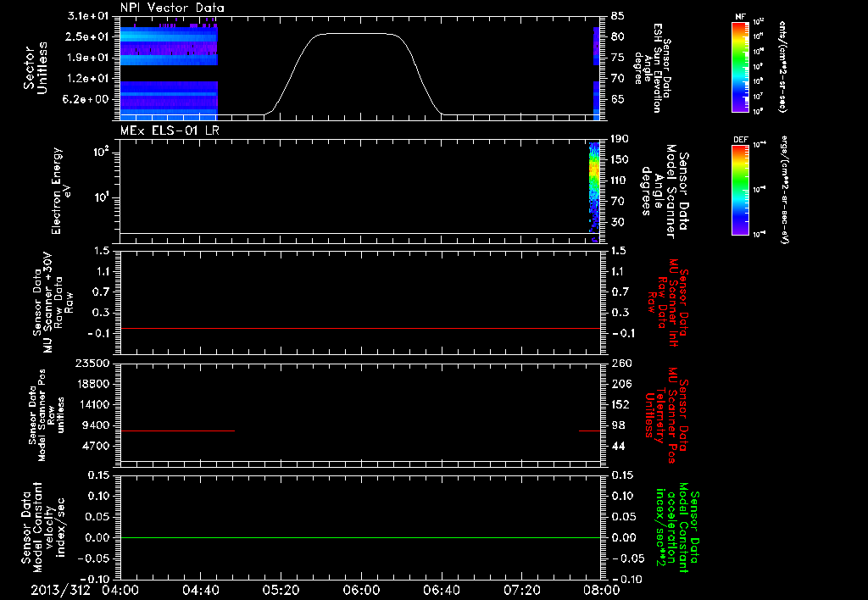Click the '206' telemetry tick label
The image size is (868, 600).
(x=620, y=384)
